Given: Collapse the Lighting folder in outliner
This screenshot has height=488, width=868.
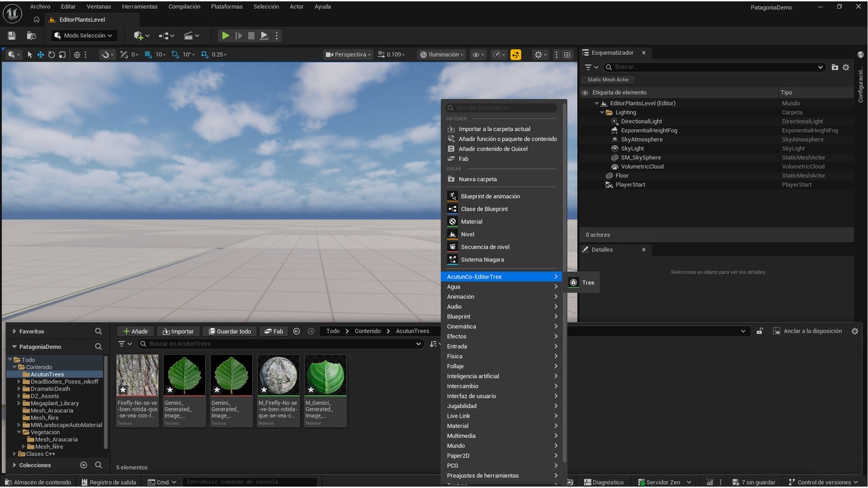Looking at the screenshot, I should (601, 113).
